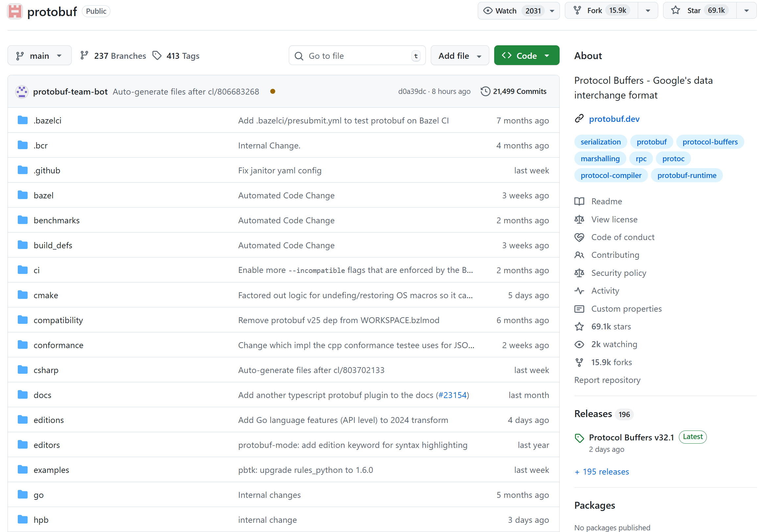Star the protobuf repository
Image resolution: width=763 pixels, height=532 pixels.
point(695,10)
